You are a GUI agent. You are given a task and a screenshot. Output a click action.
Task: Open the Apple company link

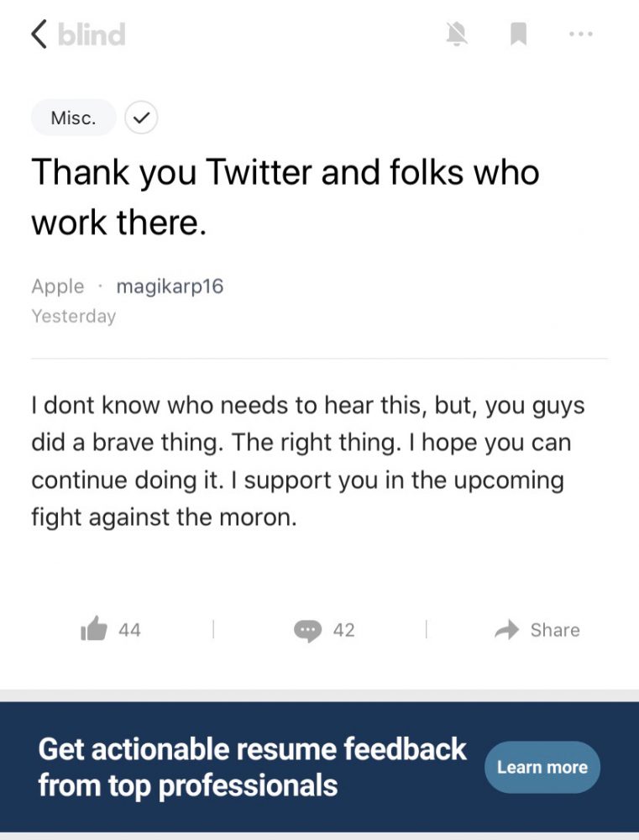coord(58,286)
